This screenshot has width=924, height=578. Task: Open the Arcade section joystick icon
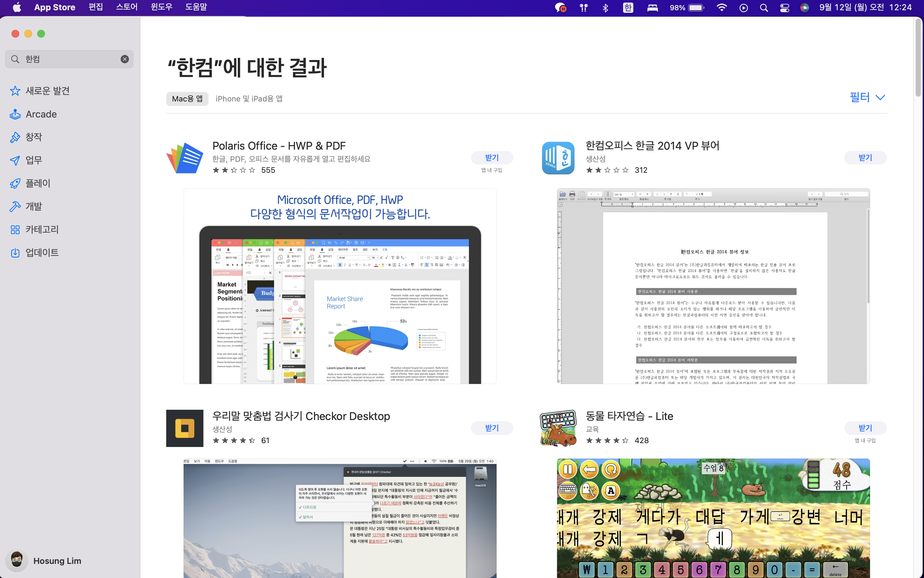[x=15, y=114]
